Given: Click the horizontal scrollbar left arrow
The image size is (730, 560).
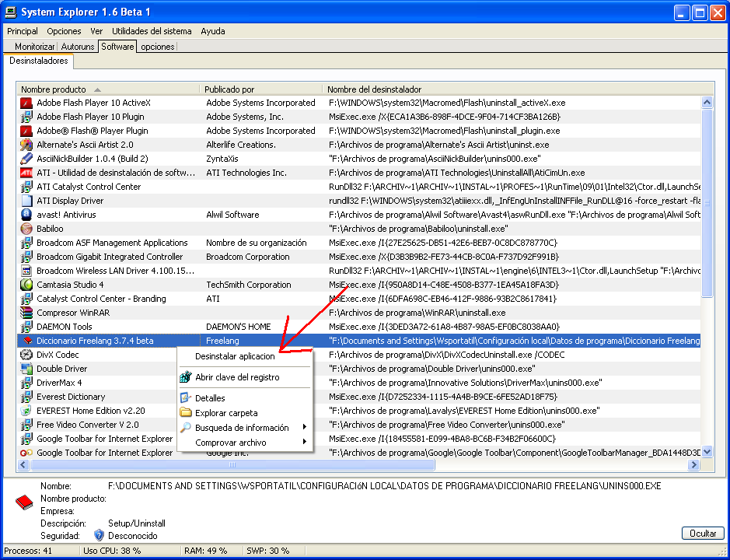Looking at the screenshot, I should [x=24, y=464].
